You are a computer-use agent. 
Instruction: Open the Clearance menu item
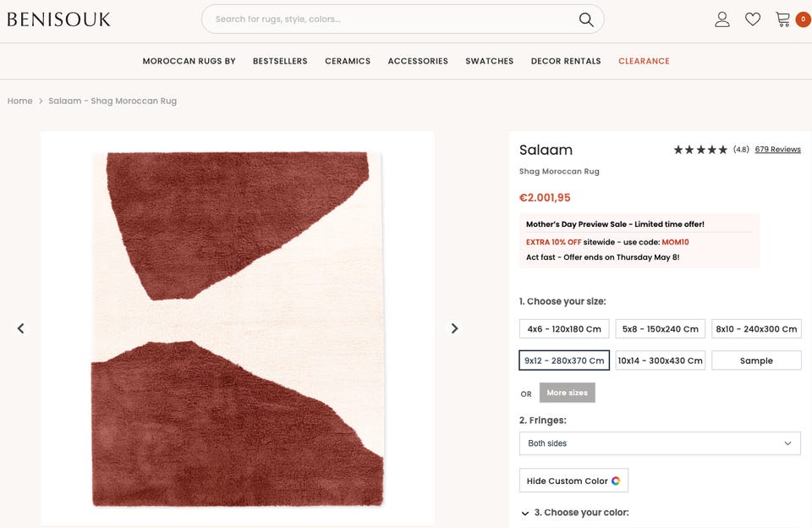[644, 61]
